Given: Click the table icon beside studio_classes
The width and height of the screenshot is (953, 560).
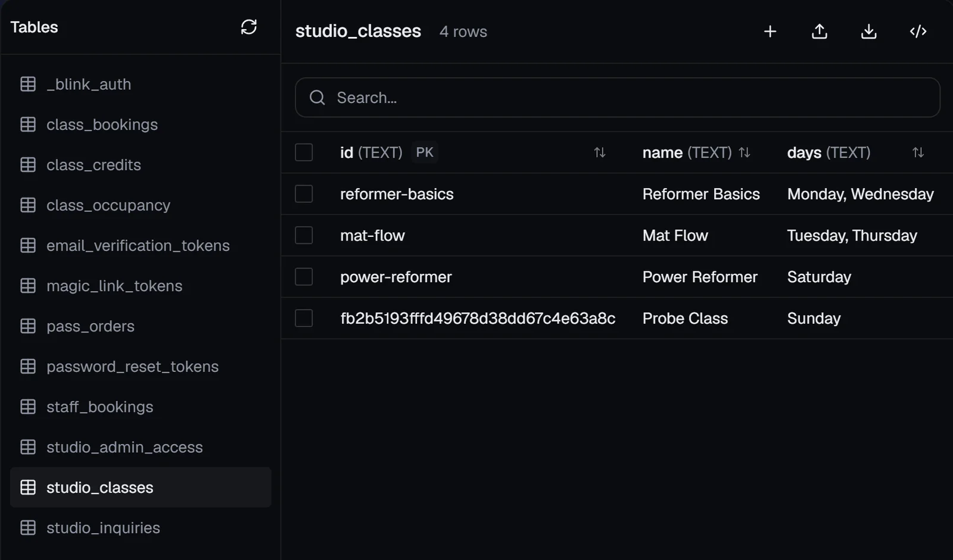Looking at the screenshot, I should click(28, 487).
